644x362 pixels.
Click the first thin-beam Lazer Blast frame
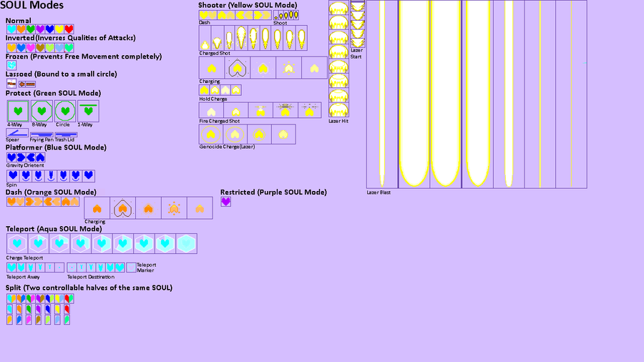point(382,94)
